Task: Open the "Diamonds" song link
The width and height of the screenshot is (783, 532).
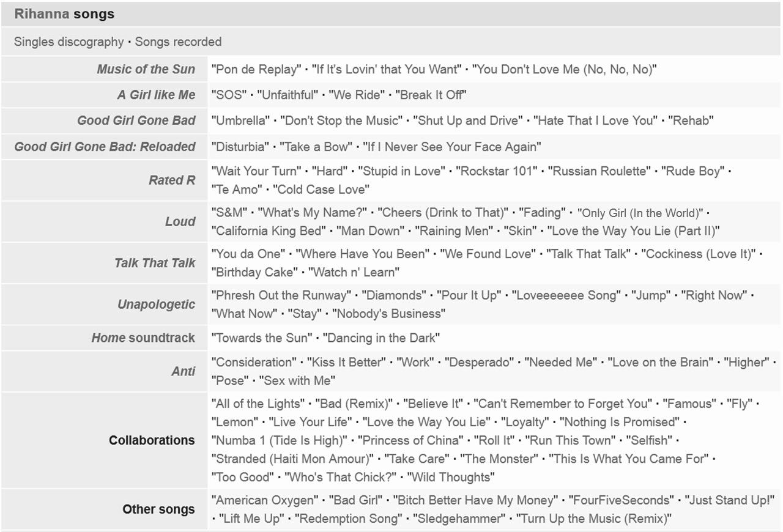Action: tap(394, 295)
